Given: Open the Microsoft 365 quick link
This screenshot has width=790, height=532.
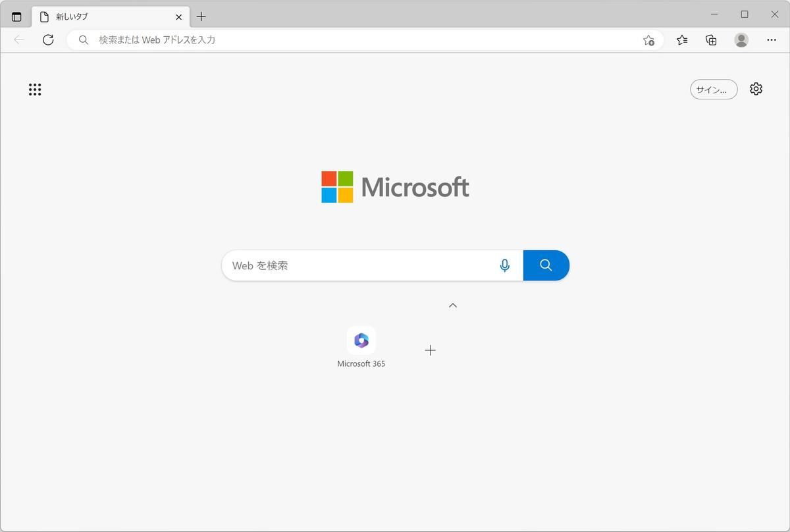Looking at the screenshot, I should coord(361,347).
